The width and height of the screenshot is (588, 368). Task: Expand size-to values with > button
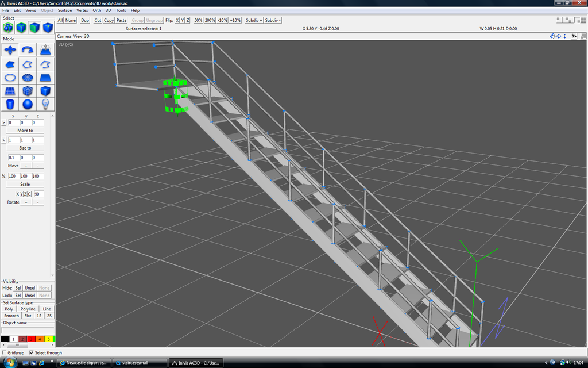tap(4, 140)
